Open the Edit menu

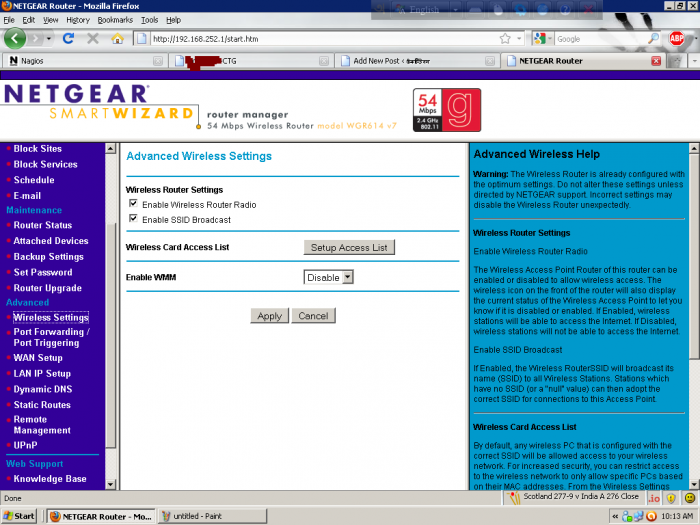(29, 20)
